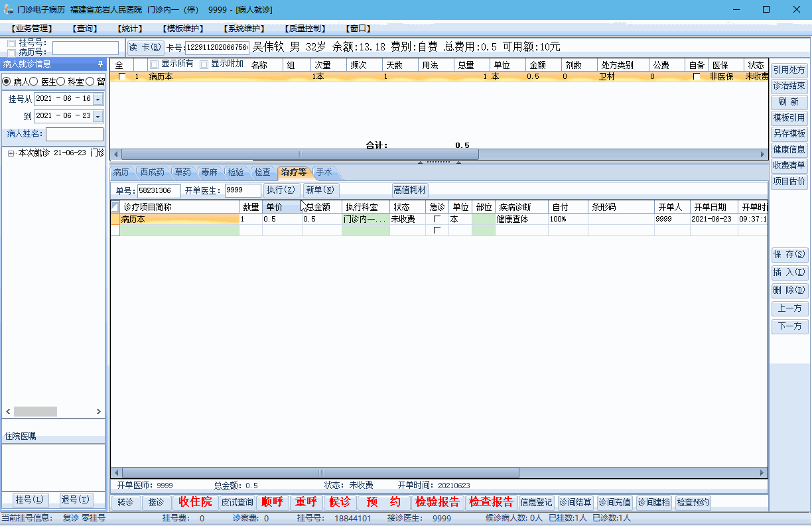Click the 健康查体 diagnosis cell
812x526 pixels.
click(x=521, y=219)
